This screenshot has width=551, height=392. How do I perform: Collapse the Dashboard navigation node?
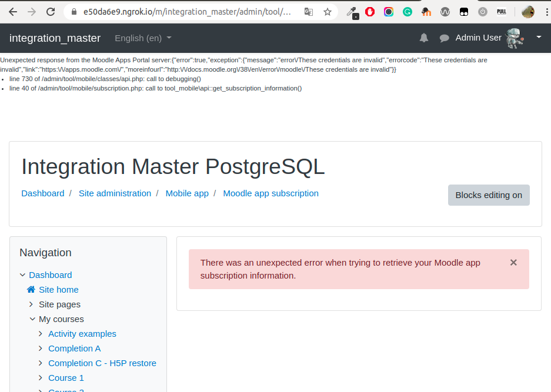pyautogui.click(x=22, y=275)
